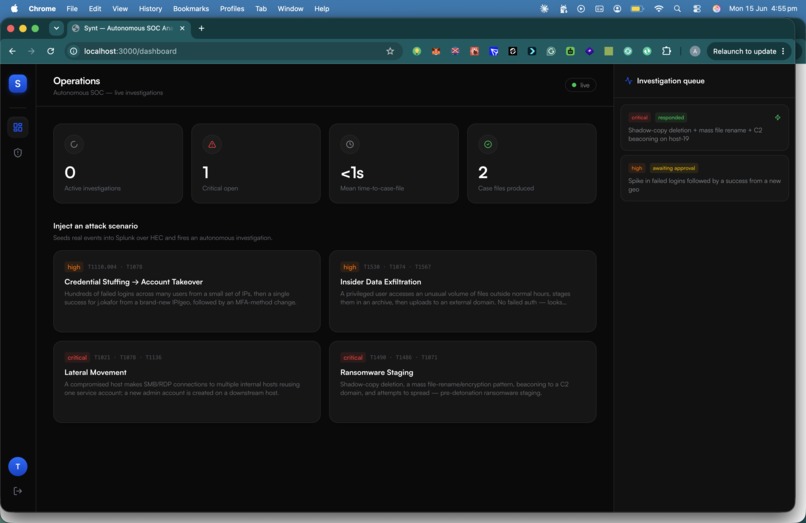The image size is (806, 523).
Task: Open the View menu
Action: click(x=120, y=9)
